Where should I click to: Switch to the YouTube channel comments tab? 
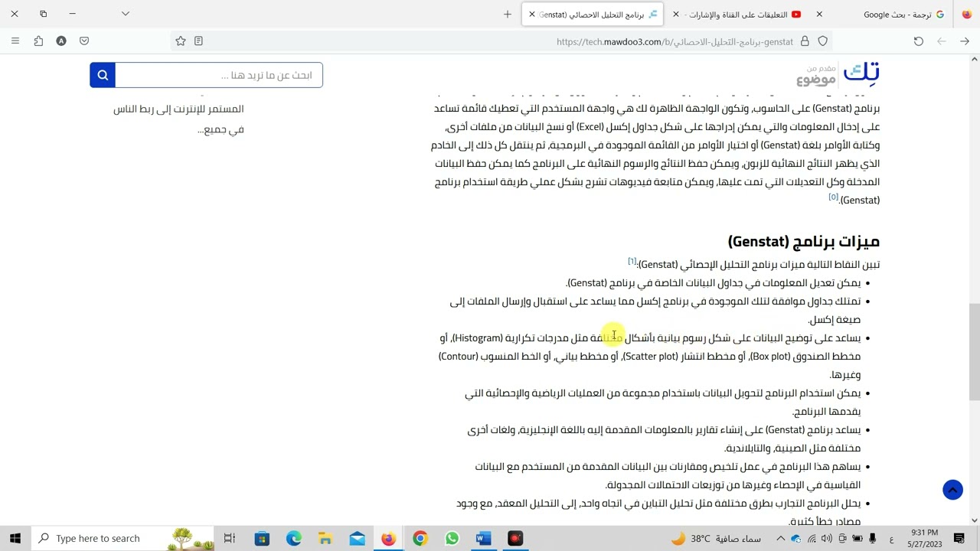pyautogui.click(x=736, y=14)
